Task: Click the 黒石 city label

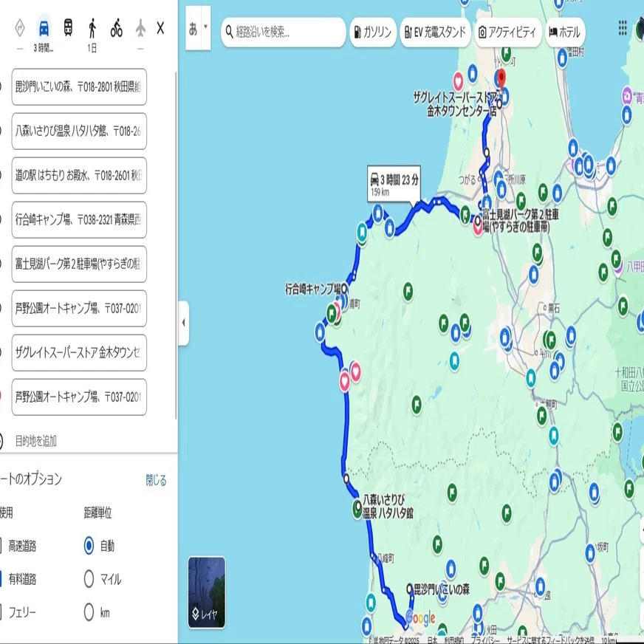Action: point(554,308)
